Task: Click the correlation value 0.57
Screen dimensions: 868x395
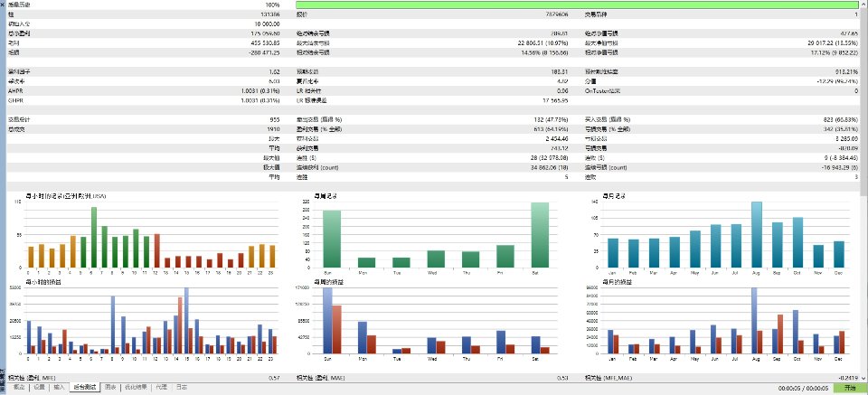Action: [x=275, y=379]
